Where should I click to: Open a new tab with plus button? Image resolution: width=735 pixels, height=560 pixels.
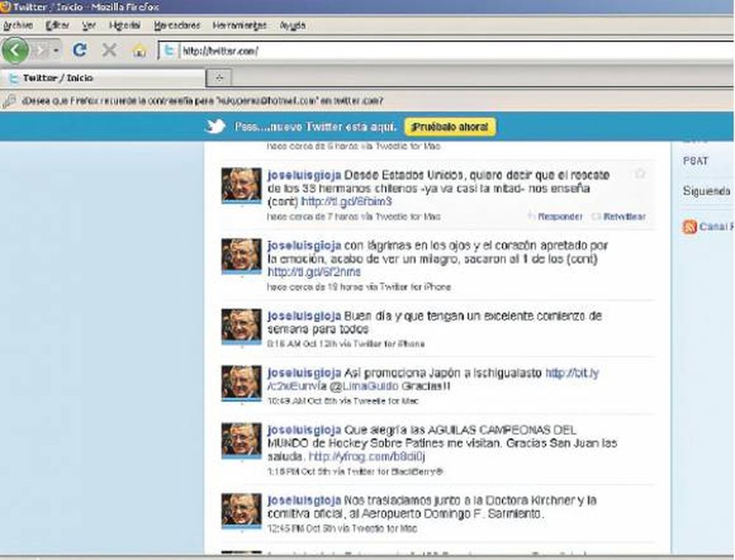(219, 78)
